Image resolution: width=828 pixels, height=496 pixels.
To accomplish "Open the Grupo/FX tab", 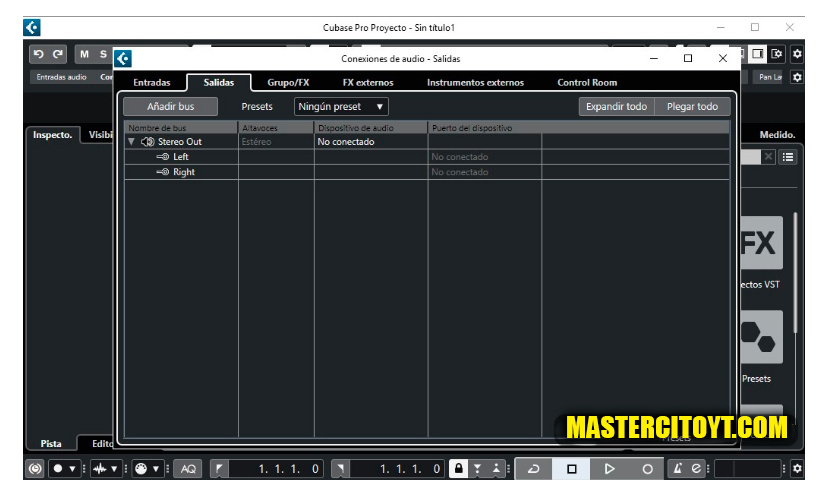I will click(x=288, y=82).
